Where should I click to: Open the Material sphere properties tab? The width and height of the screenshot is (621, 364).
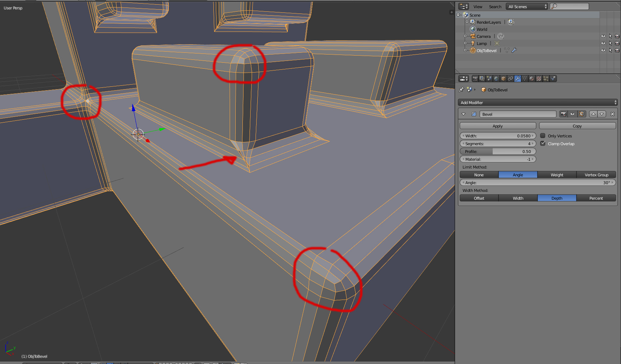[x=532, y=79]
